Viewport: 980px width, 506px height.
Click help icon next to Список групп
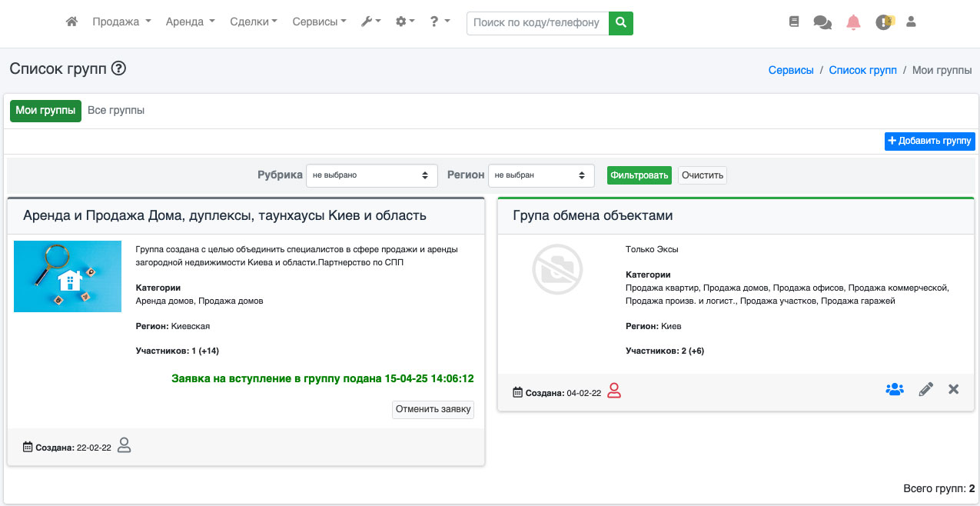tap(118, 68)
